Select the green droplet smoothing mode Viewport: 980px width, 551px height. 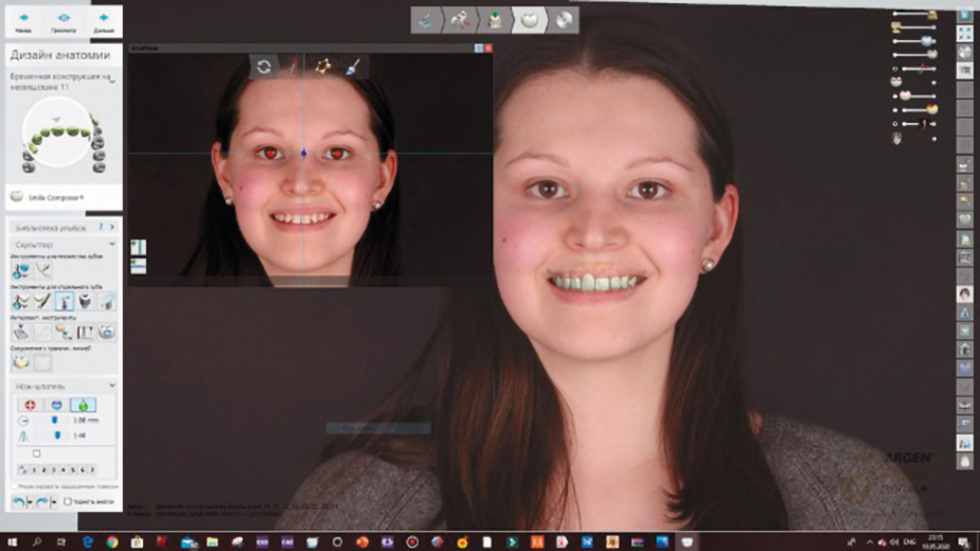[x=83, y=405]
